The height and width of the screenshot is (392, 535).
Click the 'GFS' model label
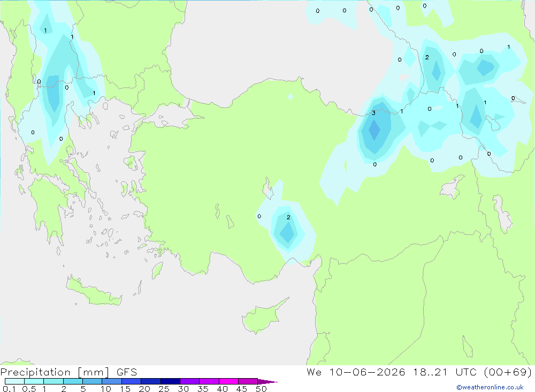[127, 372]
